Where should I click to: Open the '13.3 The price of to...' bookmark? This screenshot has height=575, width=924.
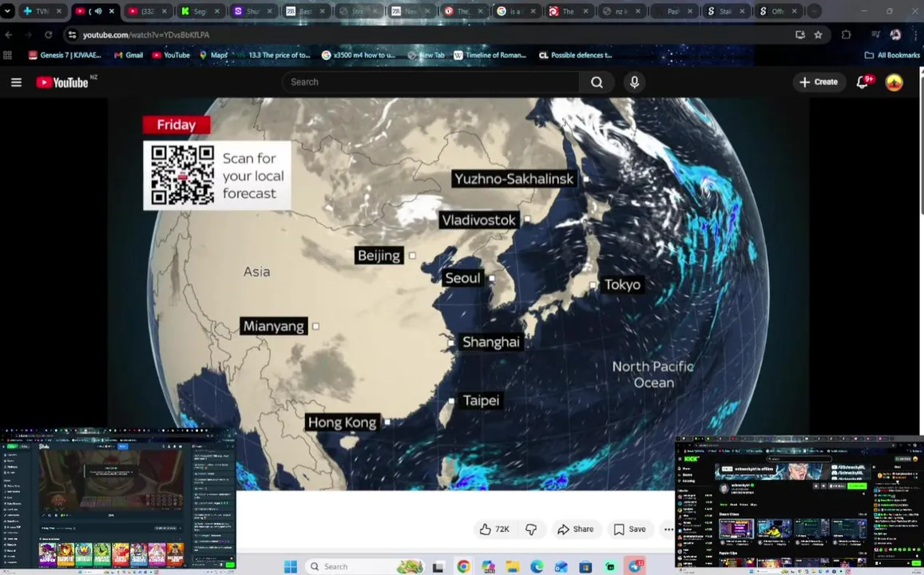click(x=273, y=55)
